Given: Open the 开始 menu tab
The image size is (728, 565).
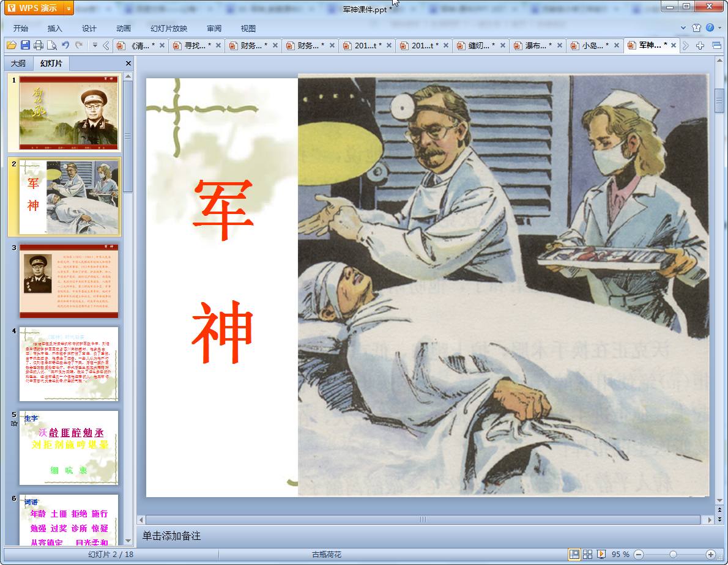Looking at the screenshot, I should (20, 28).
